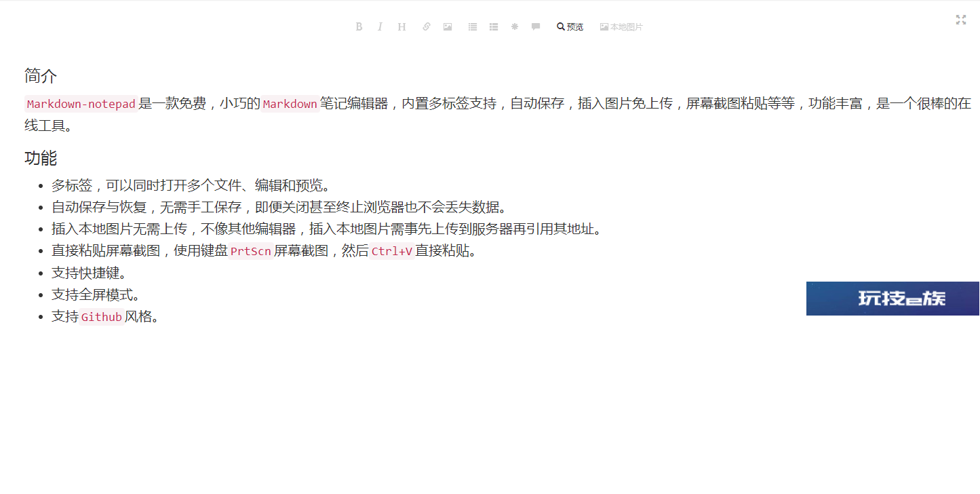Click the Ctrl+V code text
The image size is (980, 494).
pyautogui.click(x=392, y=251)
